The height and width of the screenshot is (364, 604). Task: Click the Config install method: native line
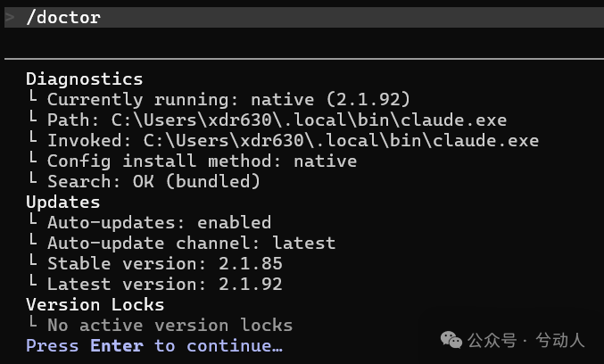coord(202,161)
